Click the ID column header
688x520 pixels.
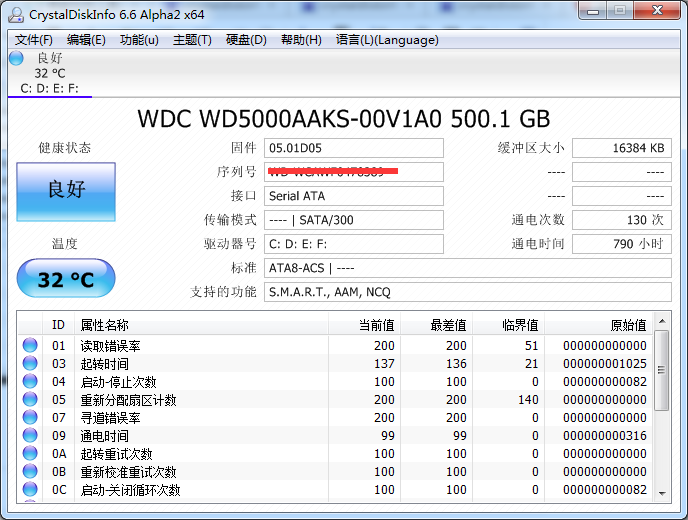click(58, 325)
